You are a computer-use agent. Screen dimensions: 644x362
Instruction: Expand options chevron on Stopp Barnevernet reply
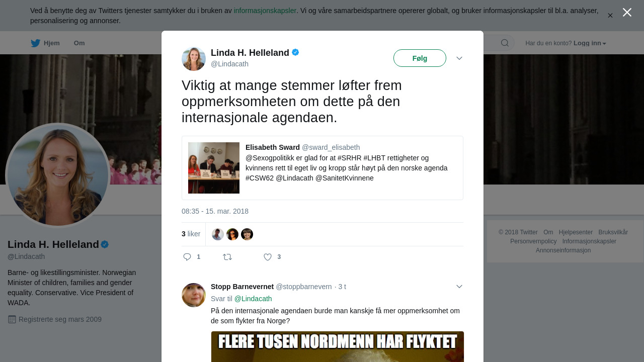[x=459, y=287]
